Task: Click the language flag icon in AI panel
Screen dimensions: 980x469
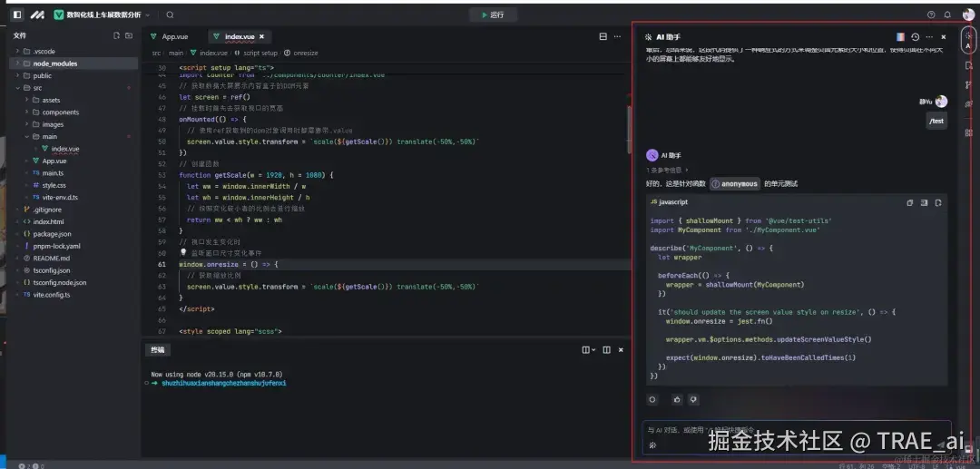Action: pyautogui.click(x=900, y=37)
